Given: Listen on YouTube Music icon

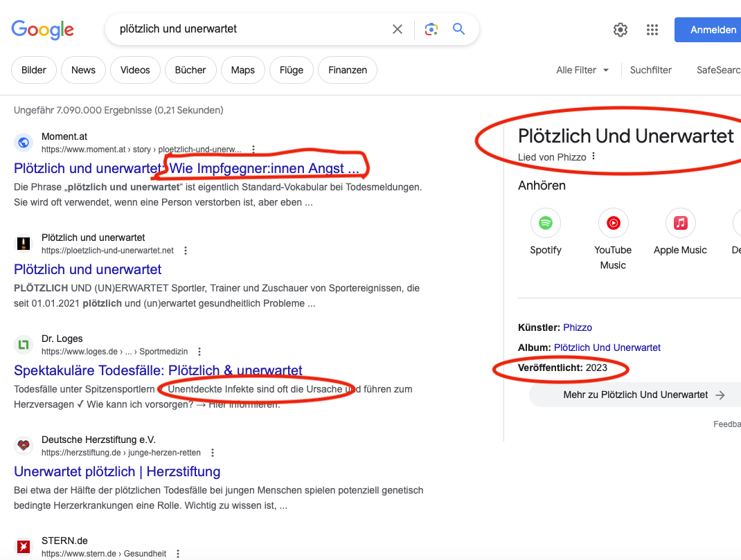Looking at the screenshot, I should tap(613, 223).
